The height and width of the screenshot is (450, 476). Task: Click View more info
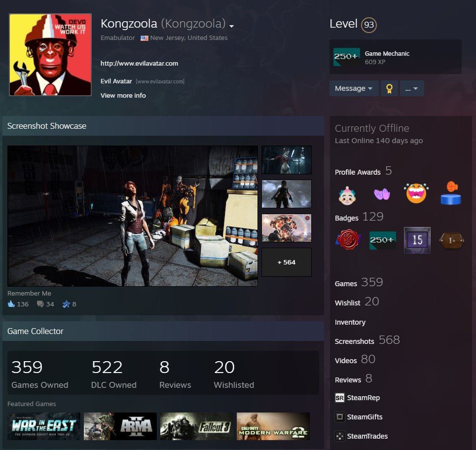point(123,95)
